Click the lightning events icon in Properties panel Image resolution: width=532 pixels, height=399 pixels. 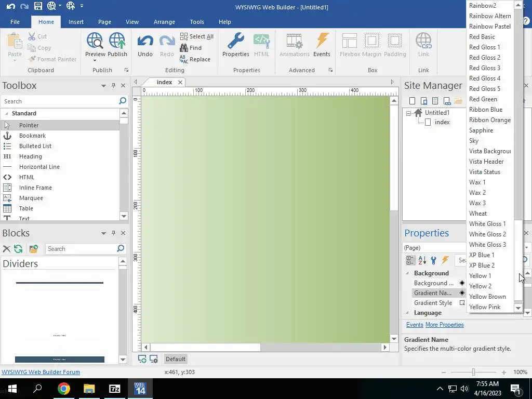coord(445,260)
